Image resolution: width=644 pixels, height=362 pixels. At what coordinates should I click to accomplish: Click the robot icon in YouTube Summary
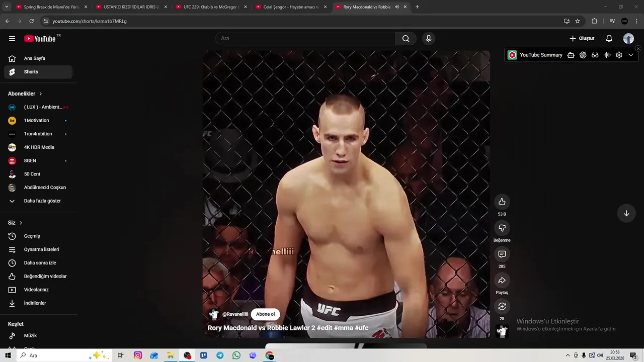(571, 55)
